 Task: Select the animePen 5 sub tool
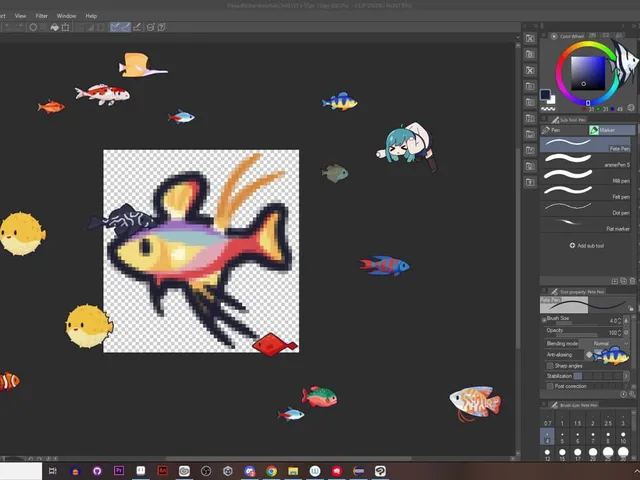(587, 160)
